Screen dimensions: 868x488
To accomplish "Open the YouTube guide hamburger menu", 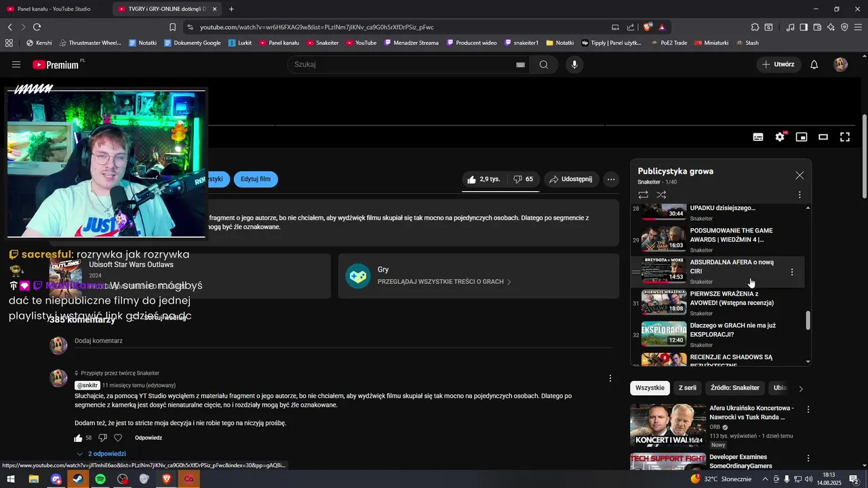I will 16,64.
